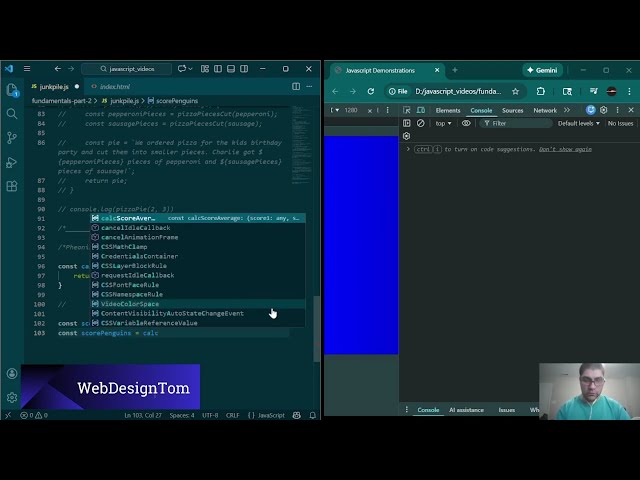Open Manage gear in VS Code activity bar
The width and height of the screenshot is (640, 480).
click(12, 397)
